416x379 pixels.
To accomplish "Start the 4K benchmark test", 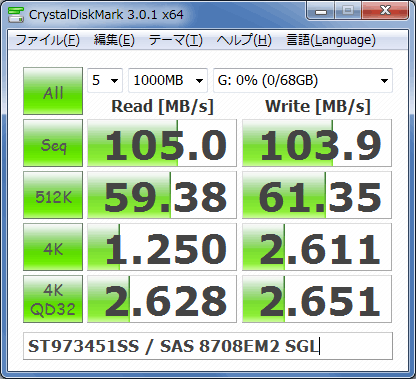I will pos(53,247).
